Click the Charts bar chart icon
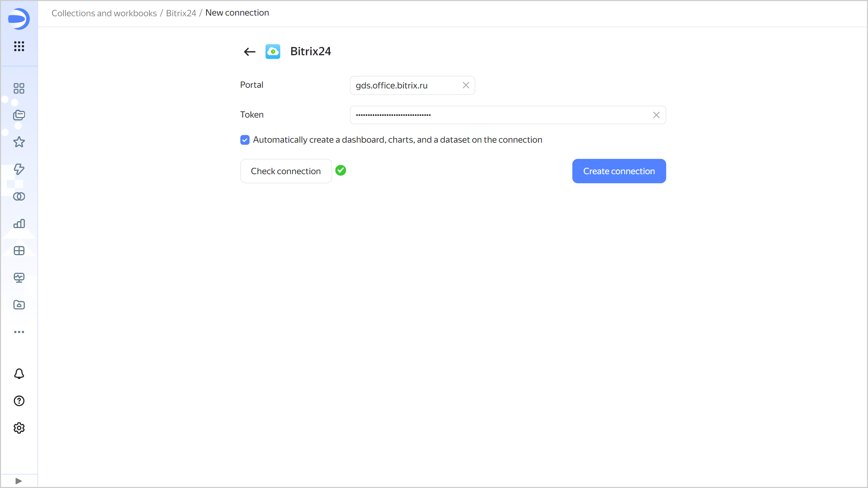This screenshot has width=868, height=488. point(19,223)
